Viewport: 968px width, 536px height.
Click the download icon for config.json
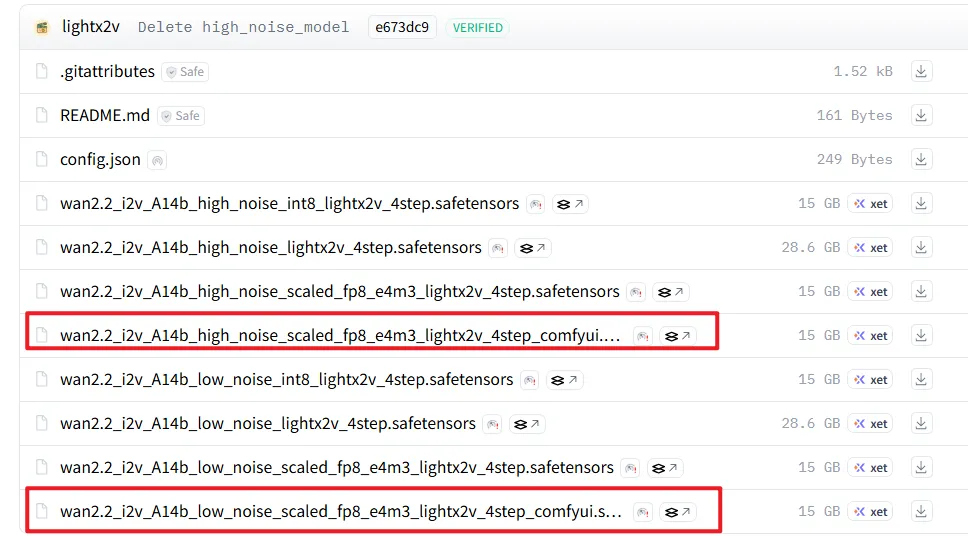[x=921, y=160]
